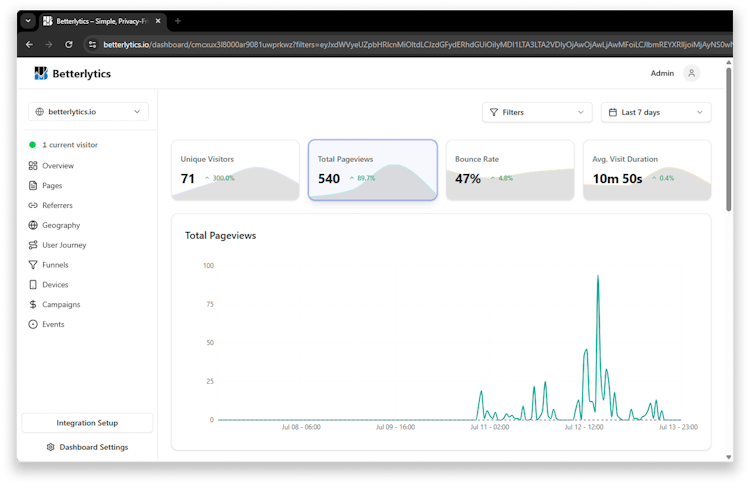Open the Devices section

pyautogui.click(x=55, y=285)
